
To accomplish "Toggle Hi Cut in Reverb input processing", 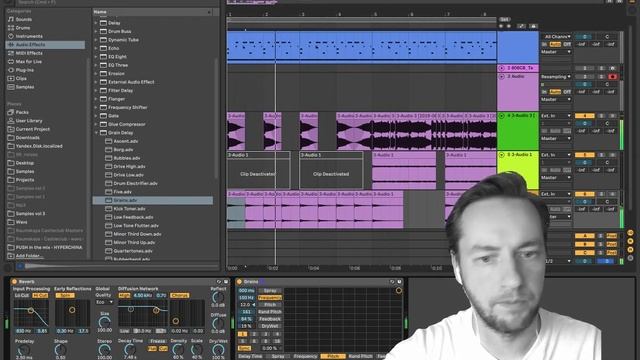I will [40, 295].
